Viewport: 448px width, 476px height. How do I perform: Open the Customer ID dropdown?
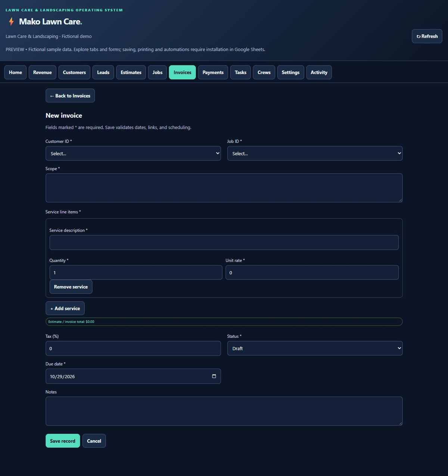tap(133, 154)
